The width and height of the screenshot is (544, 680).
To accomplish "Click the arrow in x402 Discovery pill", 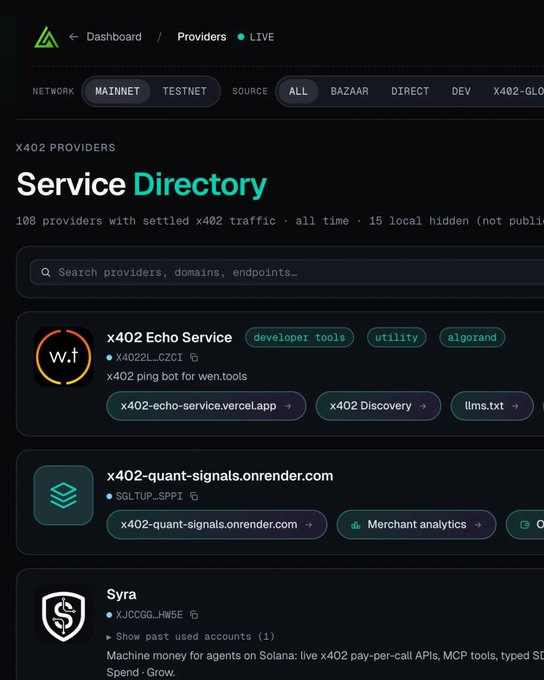I will (x=423, y=406).
